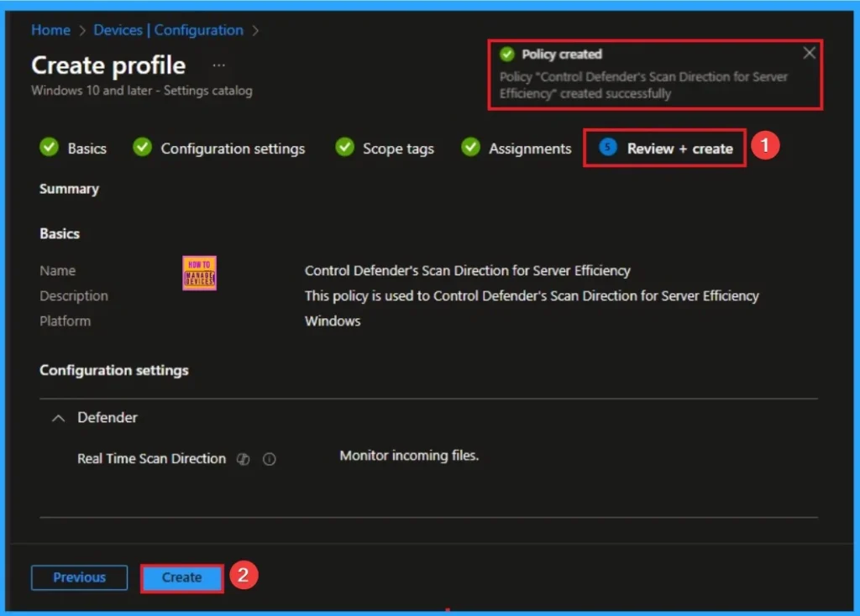This screenshot has width=860, height=616.
Task: Click the Create button
Action: (181, 577)
